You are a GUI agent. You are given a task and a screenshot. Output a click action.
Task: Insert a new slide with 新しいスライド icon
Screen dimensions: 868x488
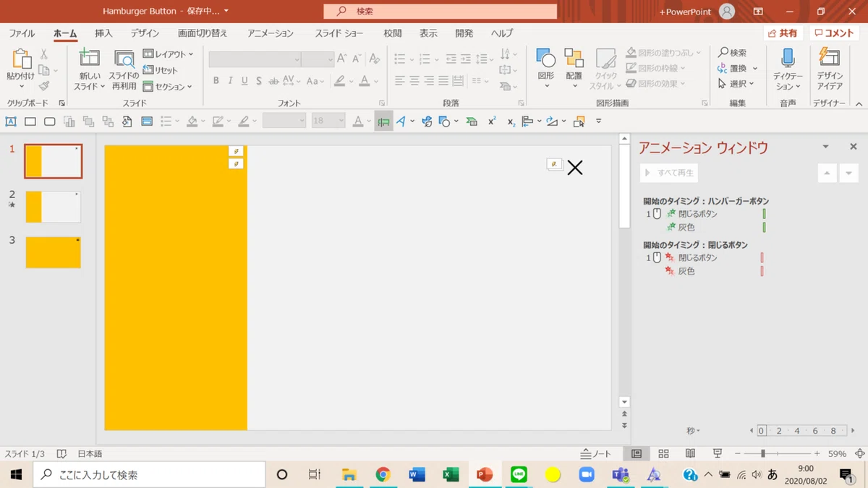pyautogui.click(x=90, y=59)
